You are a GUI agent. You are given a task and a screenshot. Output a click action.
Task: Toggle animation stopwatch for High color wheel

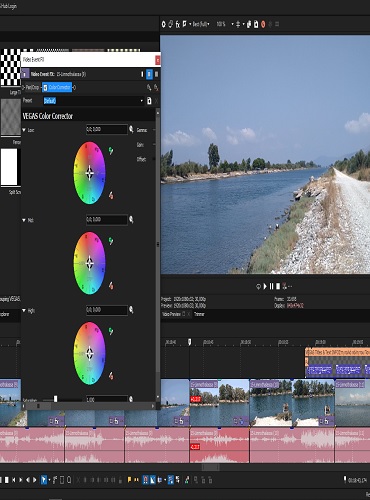click(x=131, y=310)
